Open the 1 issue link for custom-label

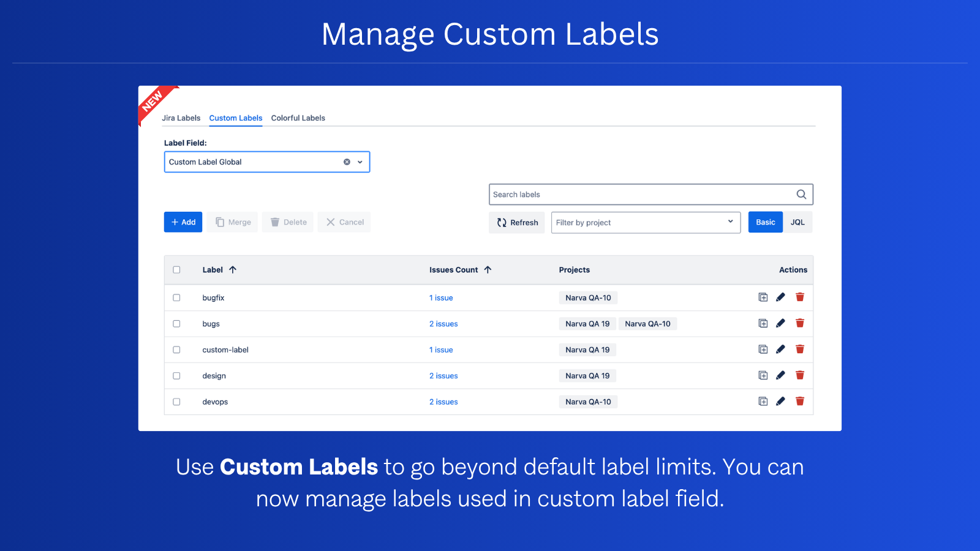(x=441, y=350)
